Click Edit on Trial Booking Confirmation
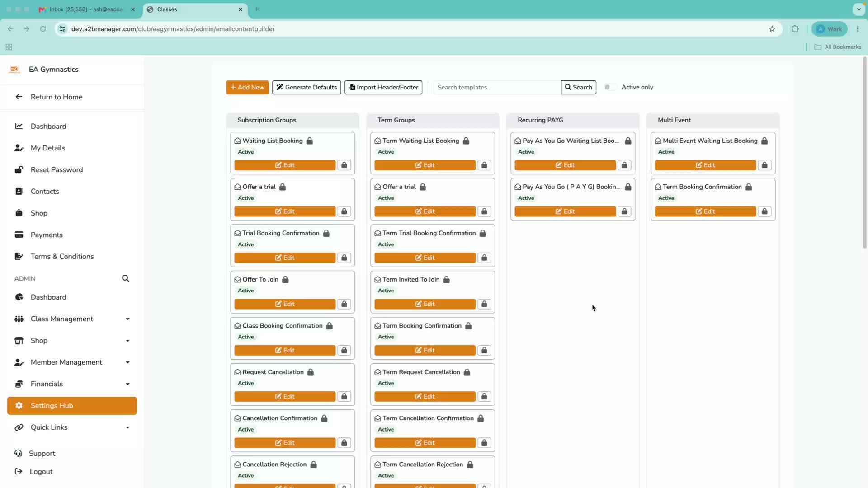This screenshot has height=488, width=868. pos(285,258)
